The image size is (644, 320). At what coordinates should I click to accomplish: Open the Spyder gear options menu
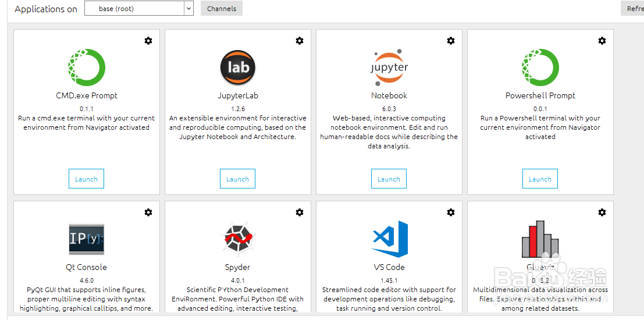pyautogui.click(x=300, y=212)
